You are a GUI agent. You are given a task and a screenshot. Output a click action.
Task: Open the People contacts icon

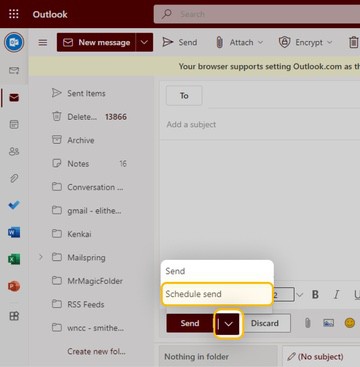14,152
